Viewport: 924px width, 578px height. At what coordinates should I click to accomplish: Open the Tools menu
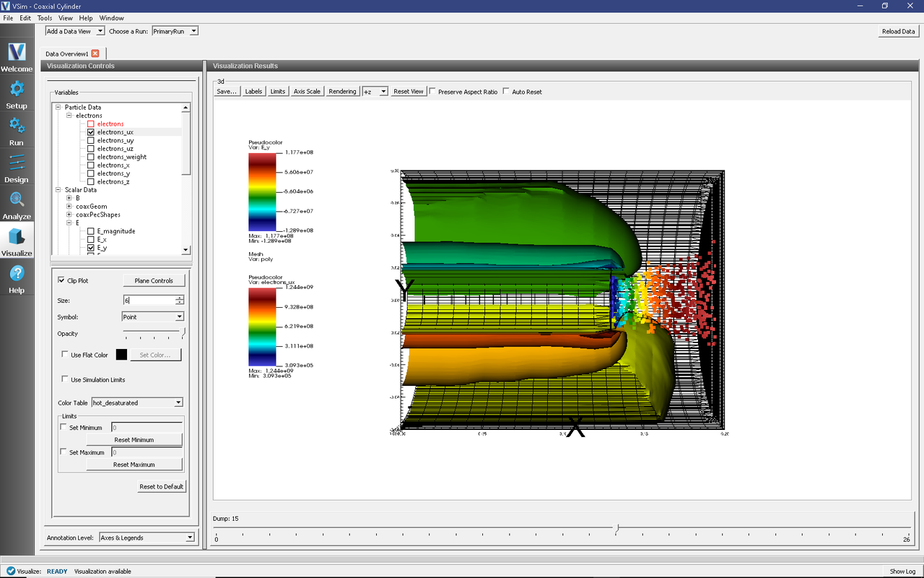click(44, 18)
